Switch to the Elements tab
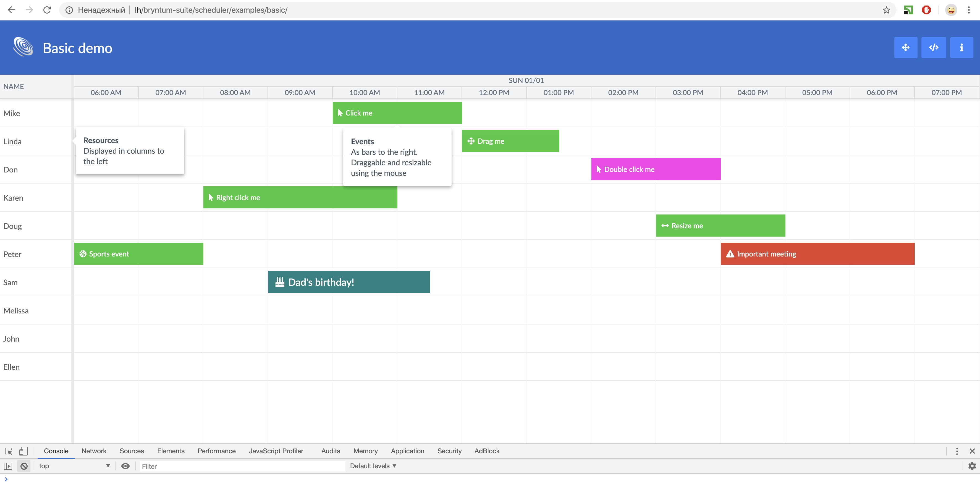The height and width of the screenshot is (487, 980). tap(171, 451)
